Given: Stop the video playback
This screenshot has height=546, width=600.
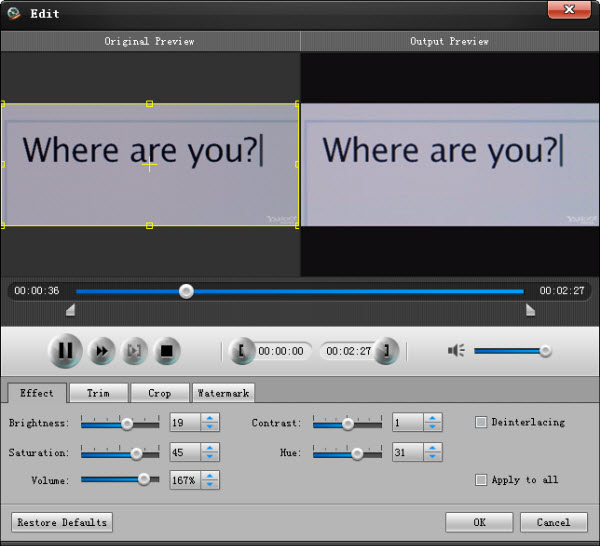Looking at the screenshot, I should click(x=167, y=351).
